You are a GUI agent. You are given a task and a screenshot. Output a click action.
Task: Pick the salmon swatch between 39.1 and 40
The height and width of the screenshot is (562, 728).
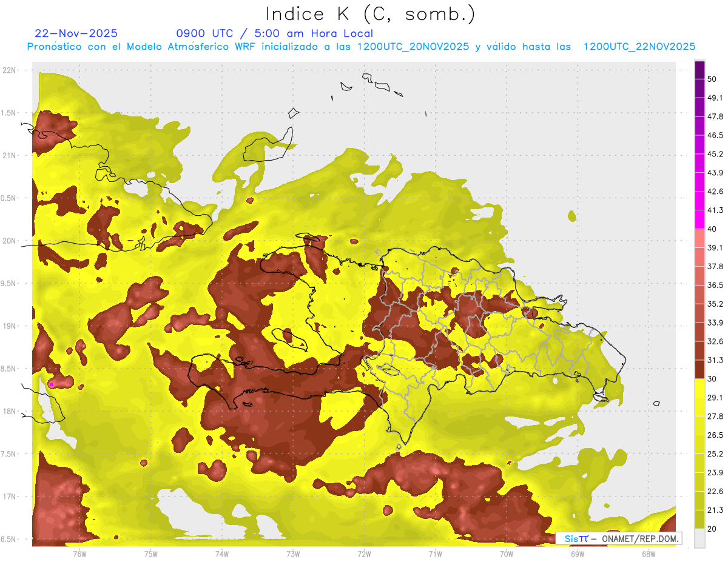pyautogui.click(x=700, y=238)
